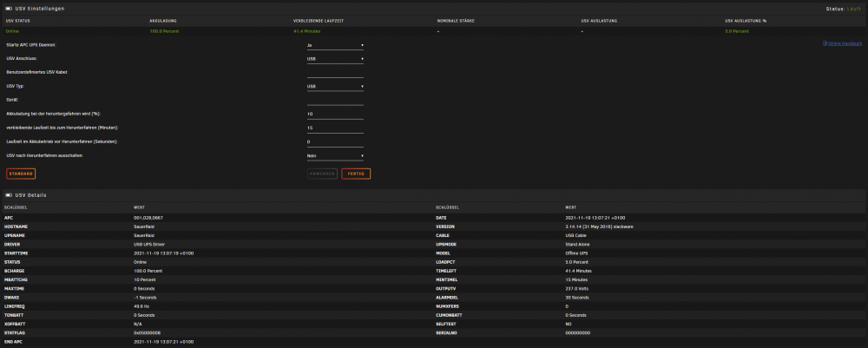The image size is (868, 348).
Task: Click the green Online USV status value
Action: (x=12, y=31)
